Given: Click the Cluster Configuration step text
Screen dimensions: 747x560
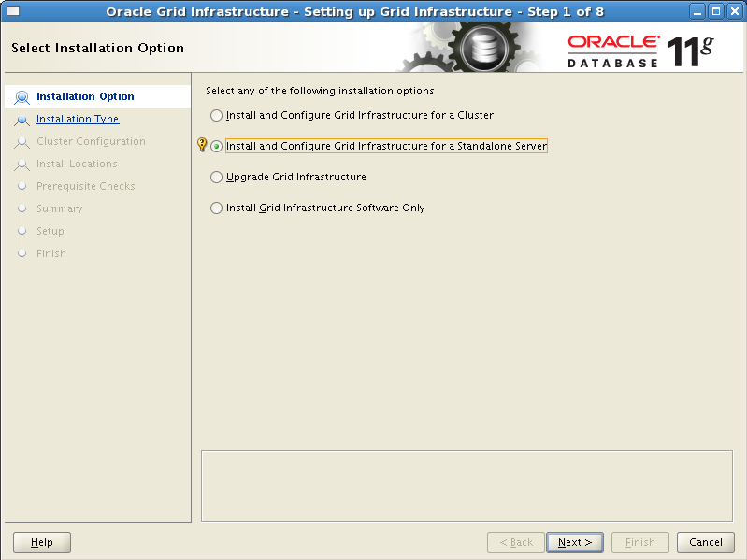Looking at the screenshot, I should click(91, 141).
